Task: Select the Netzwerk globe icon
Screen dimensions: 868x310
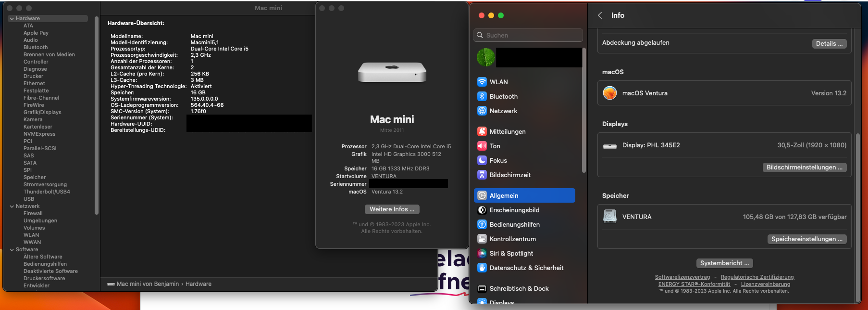Action: coord(482,111)
